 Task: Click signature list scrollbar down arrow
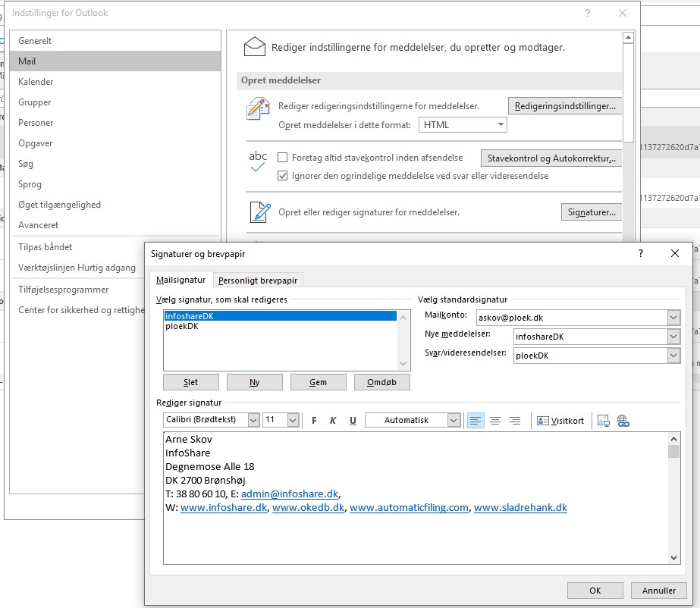(403, 364)
